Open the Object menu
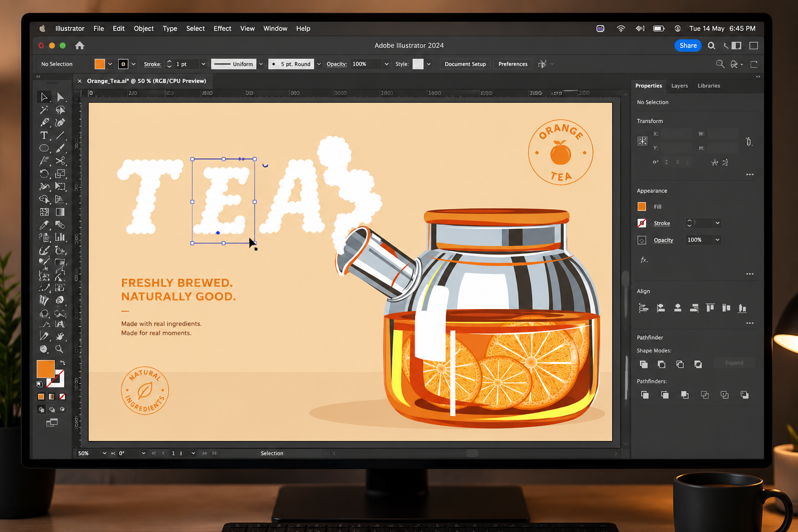Viewport: 798px width, 532px height. (143, 29)
